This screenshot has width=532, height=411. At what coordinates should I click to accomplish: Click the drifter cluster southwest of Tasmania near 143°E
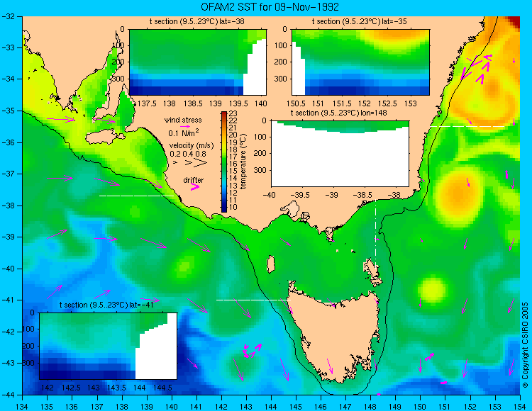[x=252, y=351]
